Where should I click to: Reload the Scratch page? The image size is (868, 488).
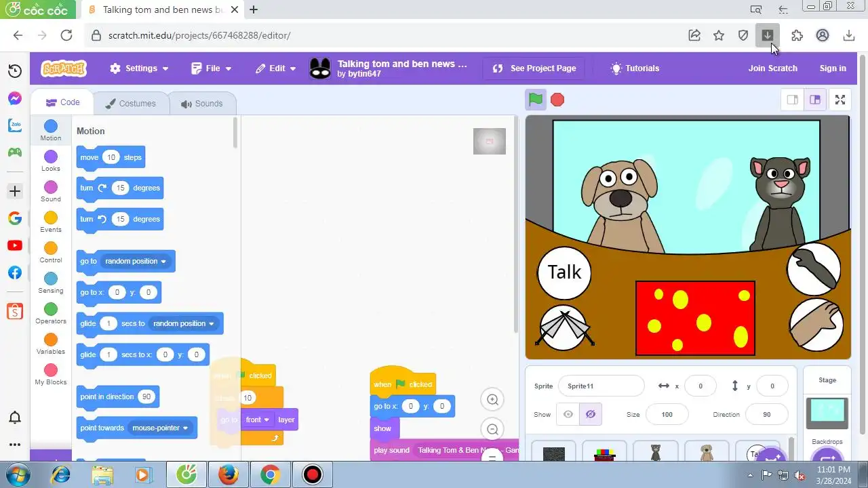coord(66,35)
